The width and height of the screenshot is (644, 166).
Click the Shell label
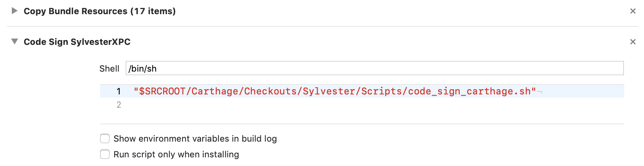(109, 68)
